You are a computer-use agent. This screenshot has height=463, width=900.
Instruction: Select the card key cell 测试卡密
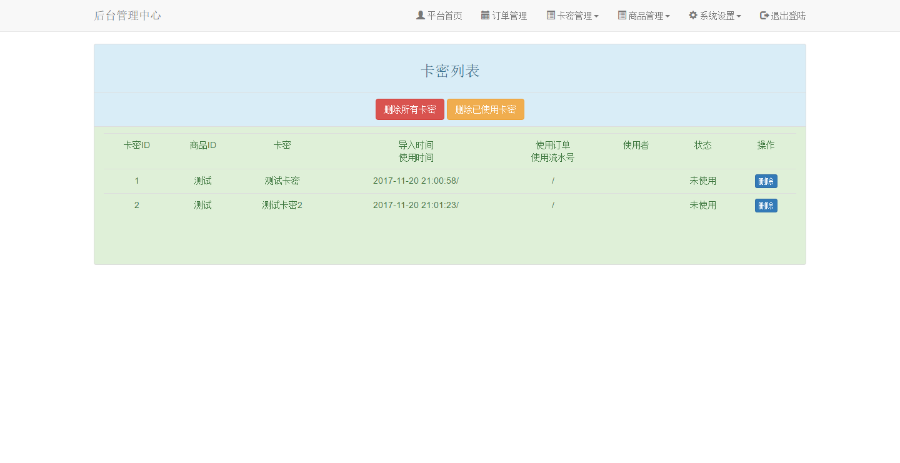282,181
